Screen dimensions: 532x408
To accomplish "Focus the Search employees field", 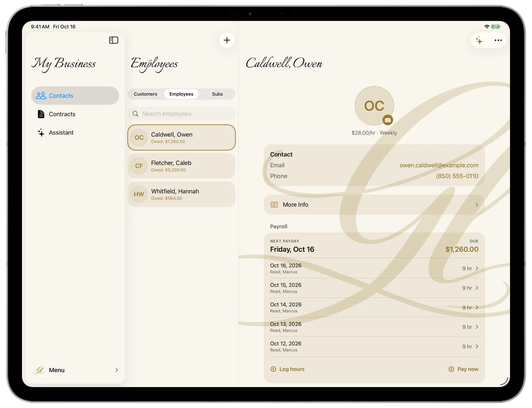I will 182,114.
